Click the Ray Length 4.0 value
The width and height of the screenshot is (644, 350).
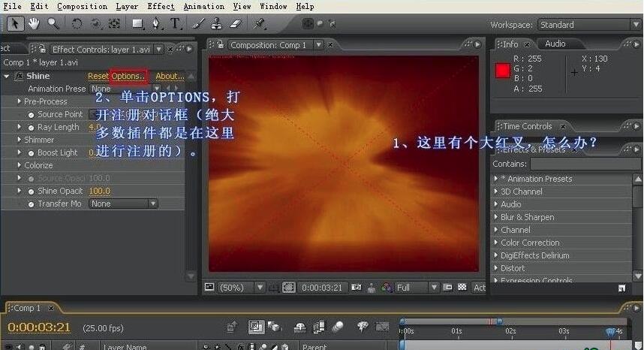(x=94, y=127)
